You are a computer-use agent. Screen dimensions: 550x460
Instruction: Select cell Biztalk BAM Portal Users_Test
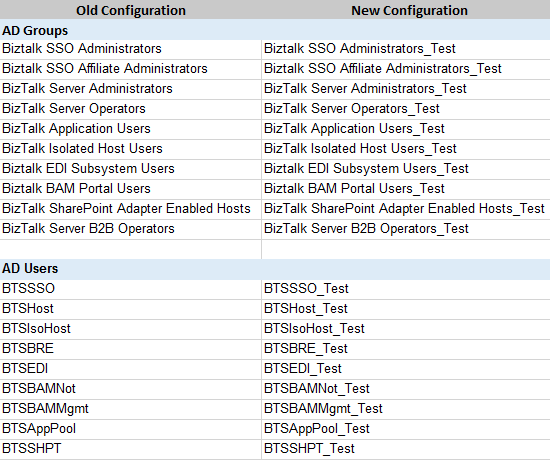406,189
